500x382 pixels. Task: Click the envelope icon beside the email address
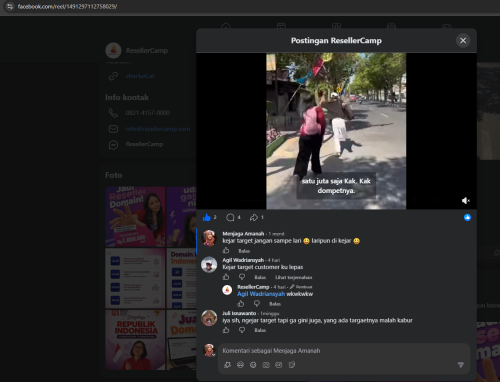pyautogui.click(x=113, y=129)
